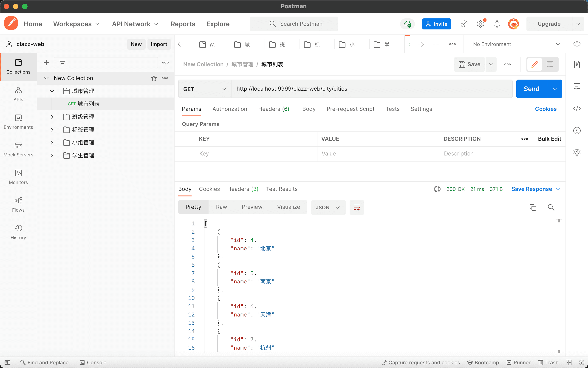Open the code snippet icon
The image size is (588, 368).
(x=577, y=109)
